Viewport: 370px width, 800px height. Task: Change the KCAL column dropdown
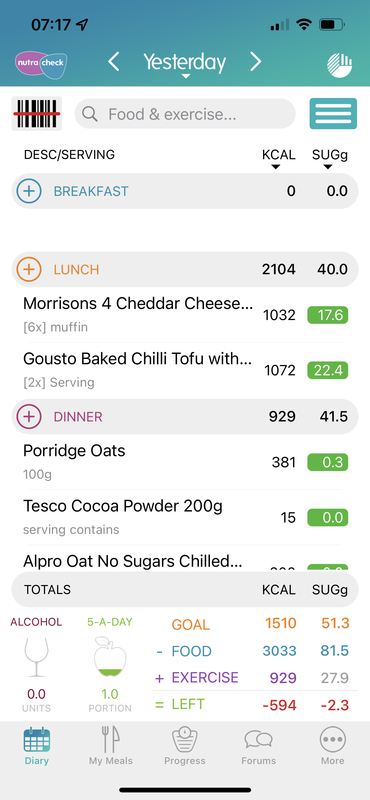click(278, 159)
